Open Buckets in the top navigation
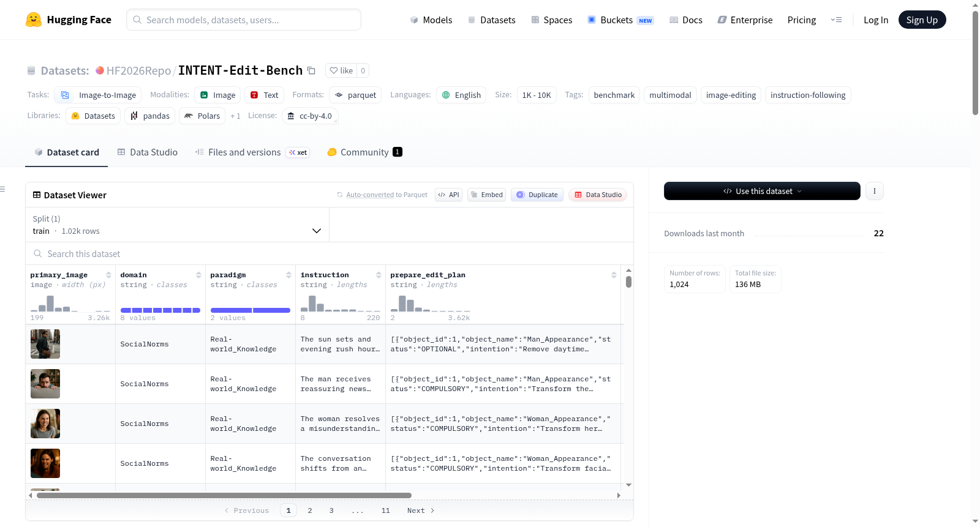This screenshot has width=980, height=527. pos(620,20)
